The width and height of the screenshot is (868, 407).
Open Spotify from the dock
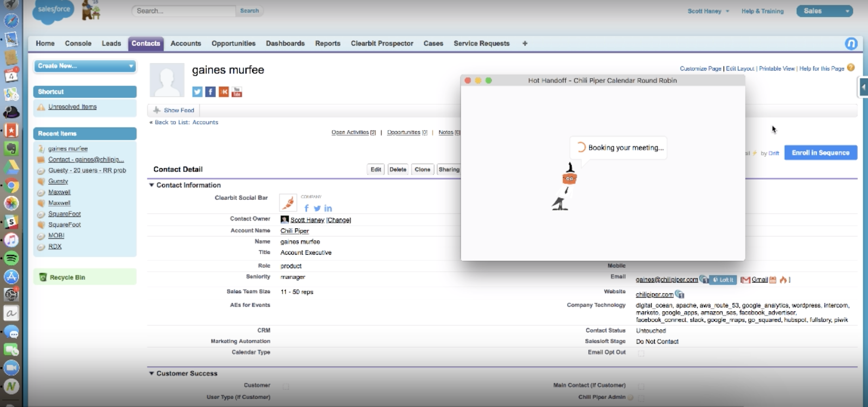click(x=11, y=258)
